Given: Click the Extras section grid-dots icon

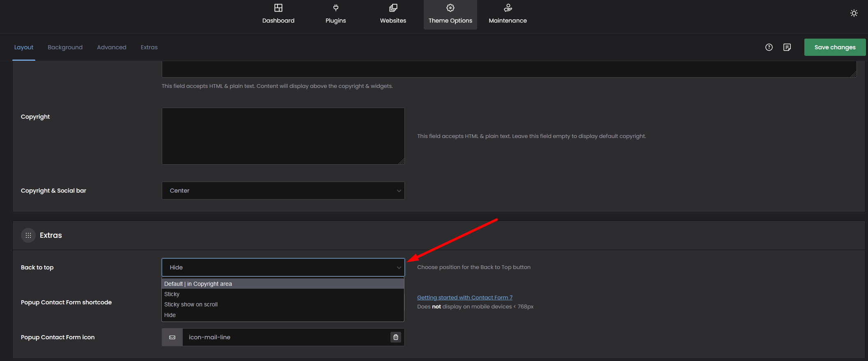Looking at the screenshot, I should click(x=28, y=235).
